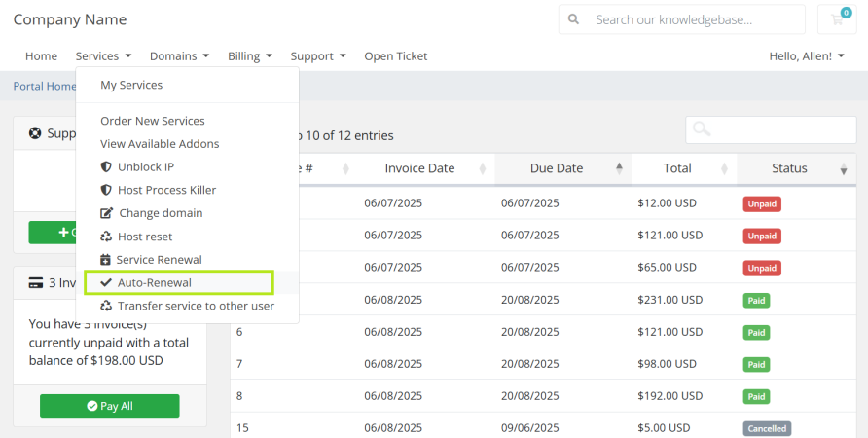Click the Host Process Killer shield icon
This screenshot has height=438, width=868.
106,190
